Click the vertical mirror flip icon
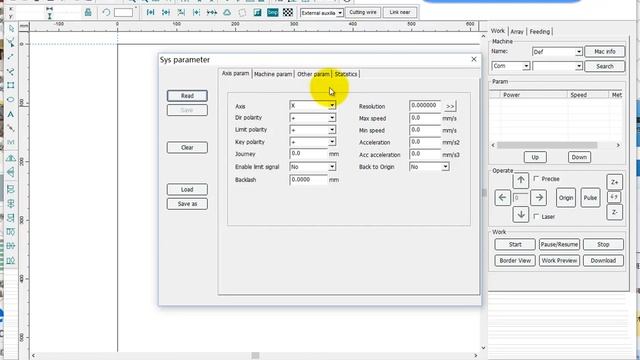 tap(11, 172)
